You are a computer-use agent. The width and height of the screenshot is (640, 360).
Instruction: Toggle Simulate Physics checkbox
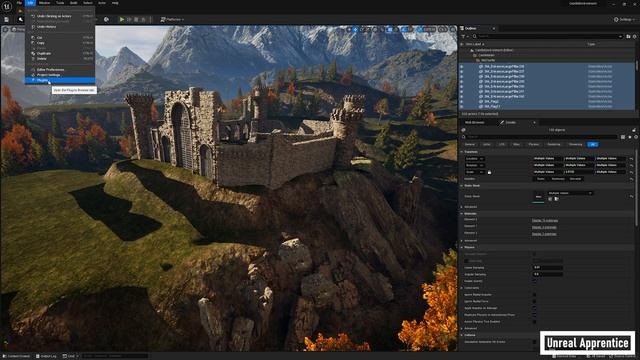(534, 254)
